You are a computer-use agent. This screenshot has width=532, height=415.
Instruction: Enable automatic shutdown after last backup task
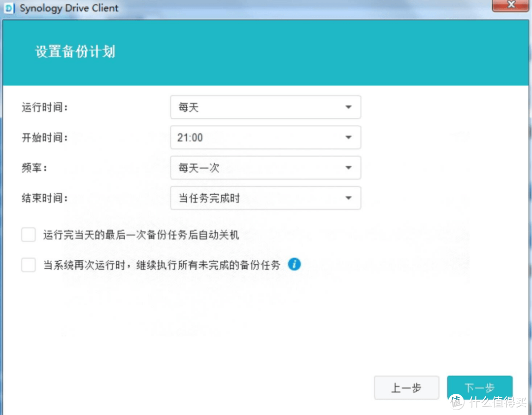(x=28, y=235)
